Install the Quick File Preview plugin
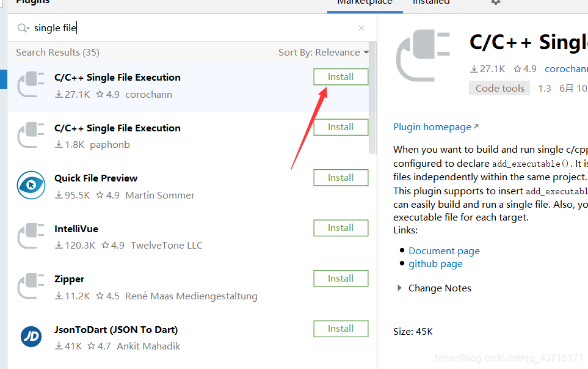The image size is (588, 369). 341,178
